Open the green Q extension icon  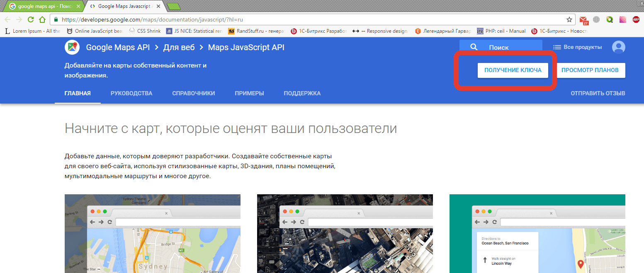point(610,19)
